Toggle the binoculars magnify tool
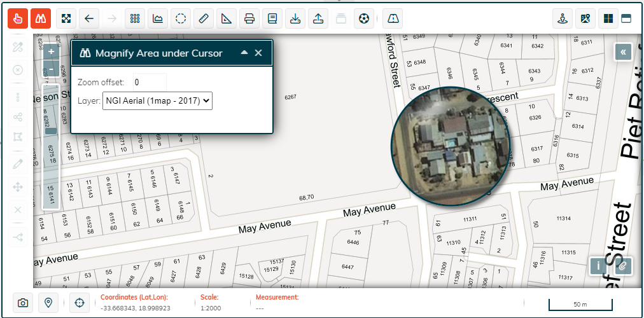 tap(41, 18)
